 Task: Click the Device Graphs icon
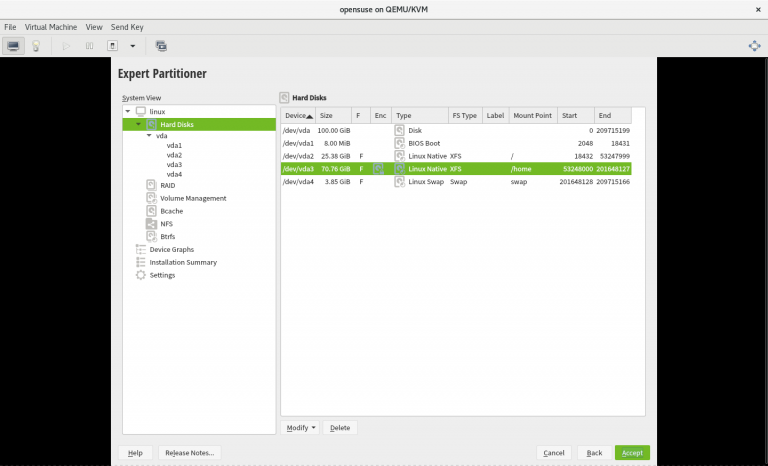point(141,249)
